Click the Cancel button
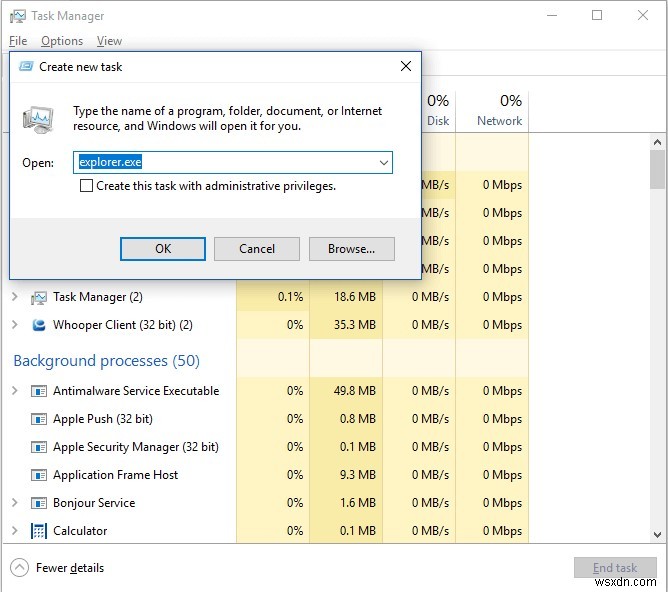 [257, 249]
